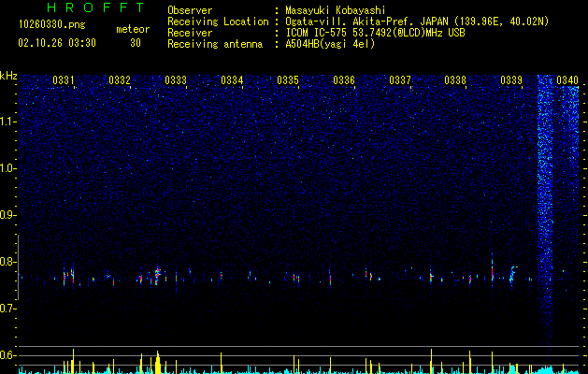
Task: Click the 0331 time marker
Action: click(x=63, y=80)
